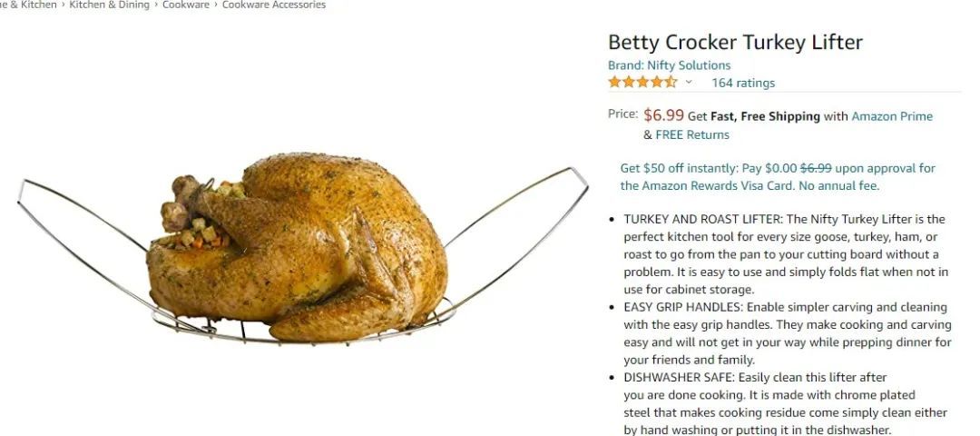Go to the Cookware breadcrumb
The image size is (980, 436).
click(x=186, y=5)
